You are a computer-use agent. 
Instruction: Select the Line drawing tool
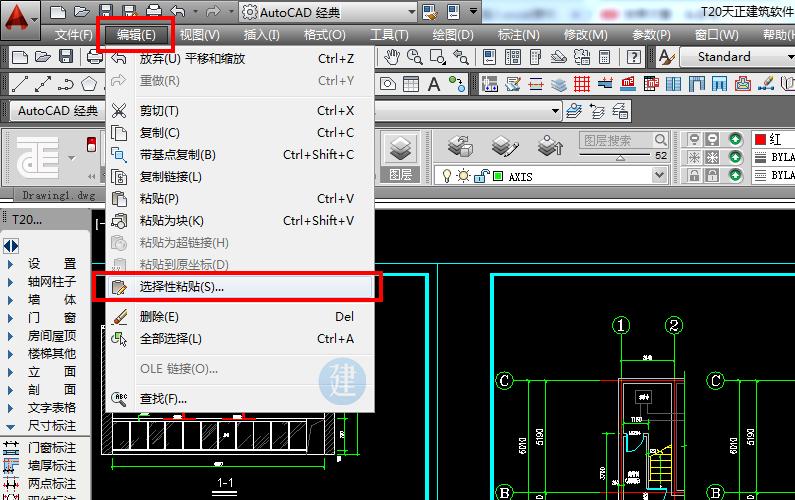(x=20, y=84)
